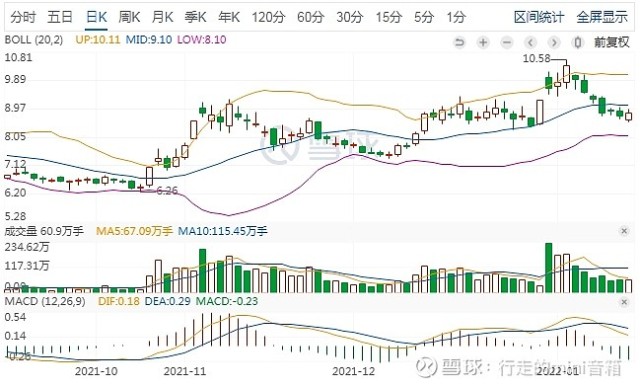
Task: Click the MID:9.10 value
Action: 149,40
